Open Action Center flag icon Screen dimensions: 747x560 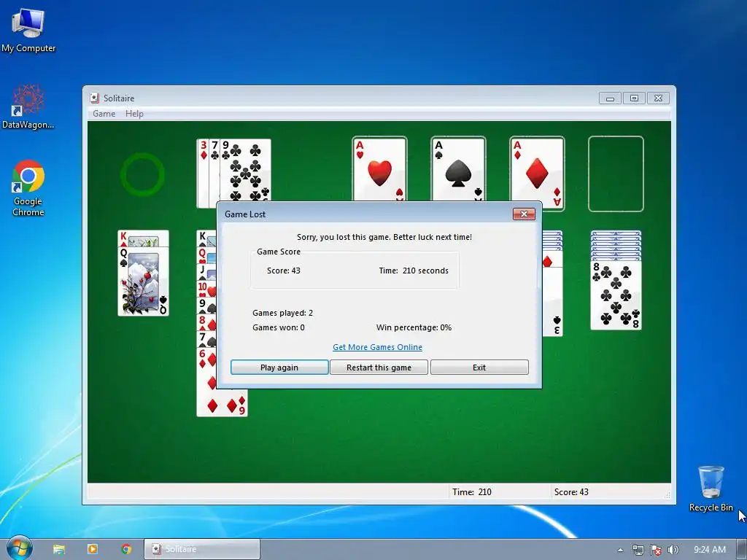656,550
